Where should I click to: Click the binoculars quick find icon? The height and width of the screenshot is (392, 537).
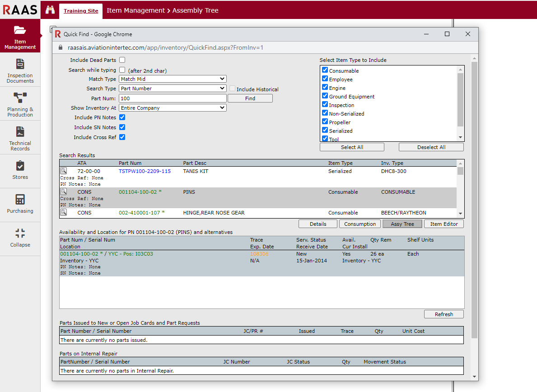(x=50, y=10)
